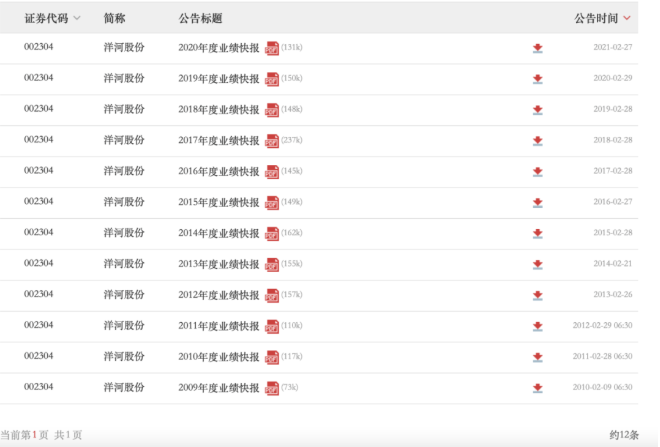
Task: Download the 2016年度业绩快报 announcement
Action: (537, 172)
